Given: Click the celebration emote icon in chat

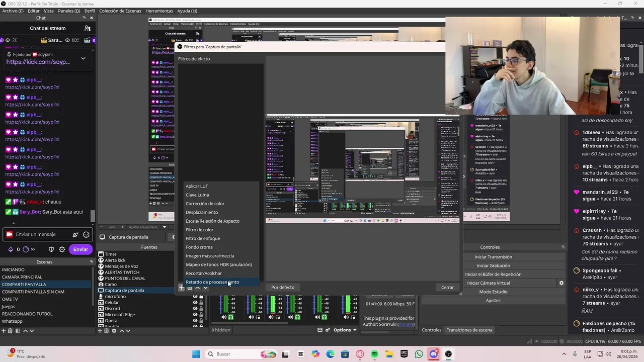Looking at the screenshot, I should pos(75,234).
